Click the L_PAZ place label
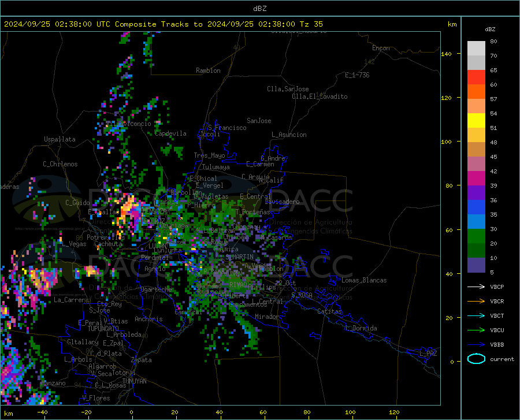Screen dimensions: 520x420 pyautogui.click(x=428, y=354)
